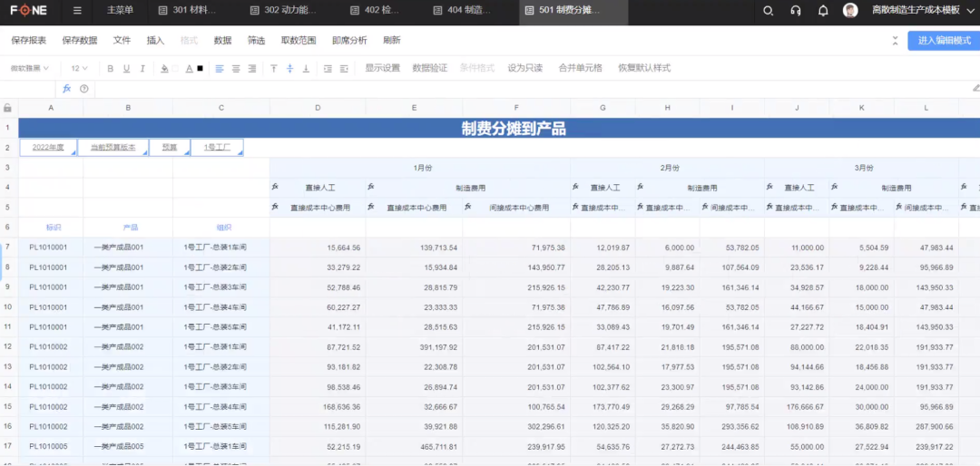The height and width of the screenshot is (466, 980).
Task: Toggle bold formatting
Action: (x=111, y=69)
